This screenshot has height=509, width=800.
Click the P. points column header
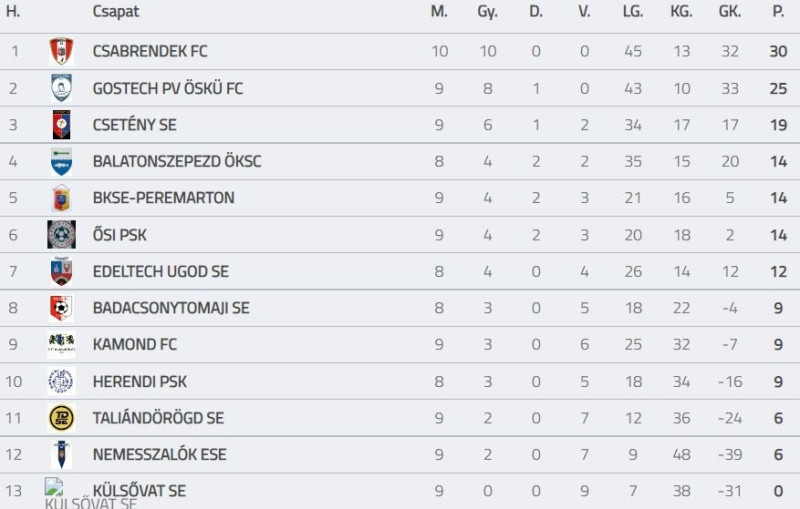pyautogui.click(x=778, y=12)
